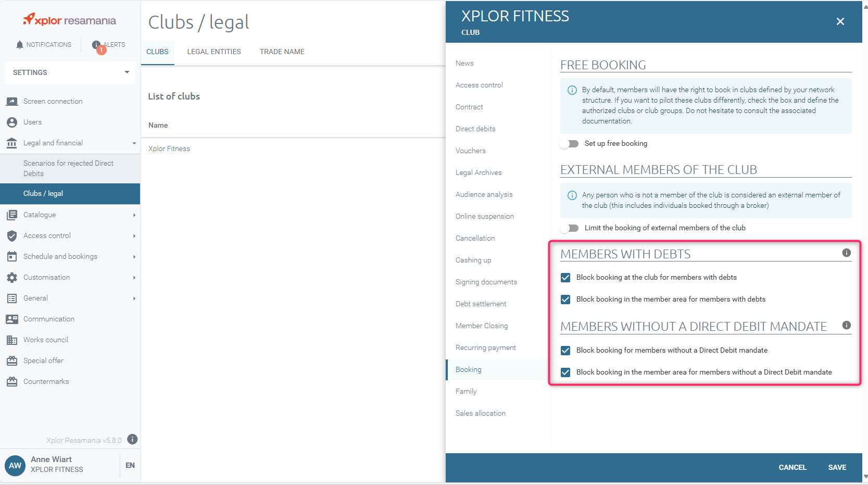Click info icon next to Members with debts
The height and width of the screenshot is (485, 868).
tap(847, 253)
